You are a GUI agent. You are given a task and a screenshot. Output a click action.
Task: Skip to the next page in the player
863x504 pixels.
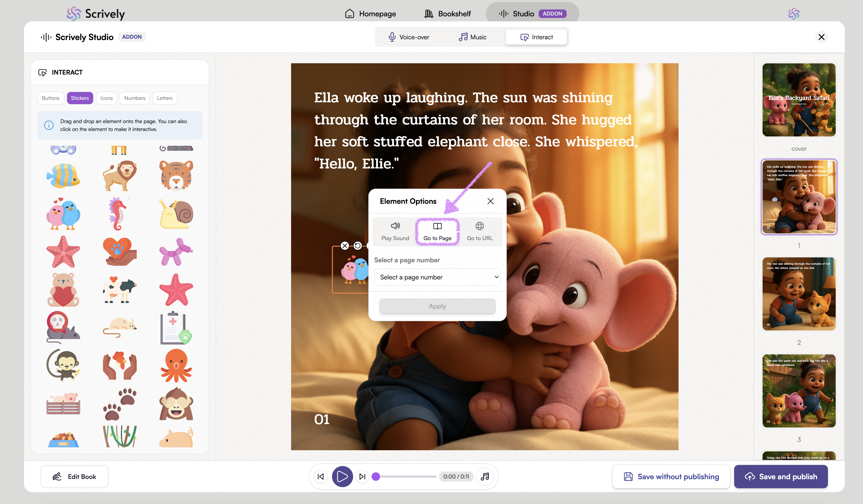(362, 476)
